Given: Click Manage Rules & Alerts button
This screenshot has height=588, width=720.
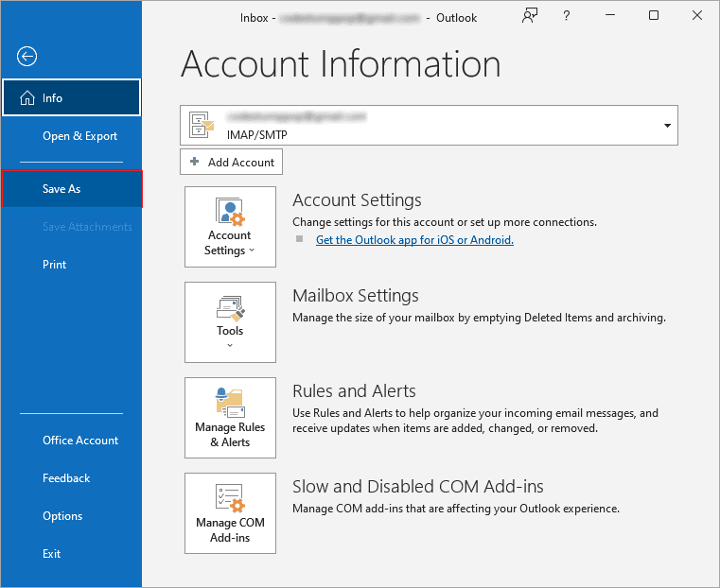Looking at the screenshot, I should (230, 418).
